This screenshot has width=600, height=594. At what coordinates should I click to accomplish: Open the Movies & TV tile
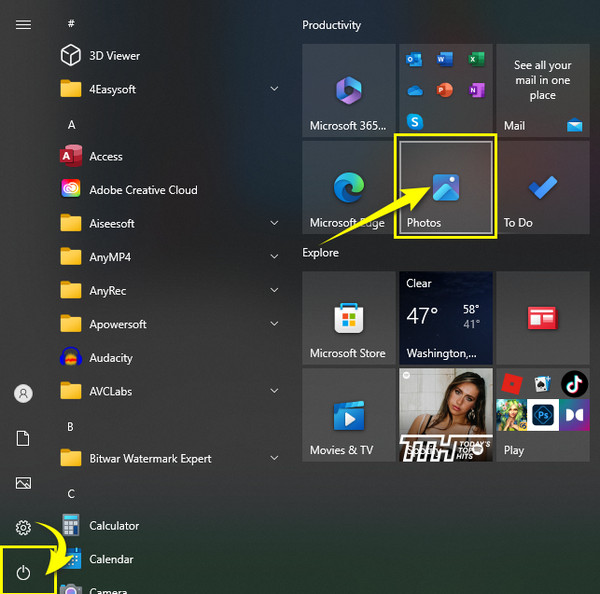coord(349,415)
